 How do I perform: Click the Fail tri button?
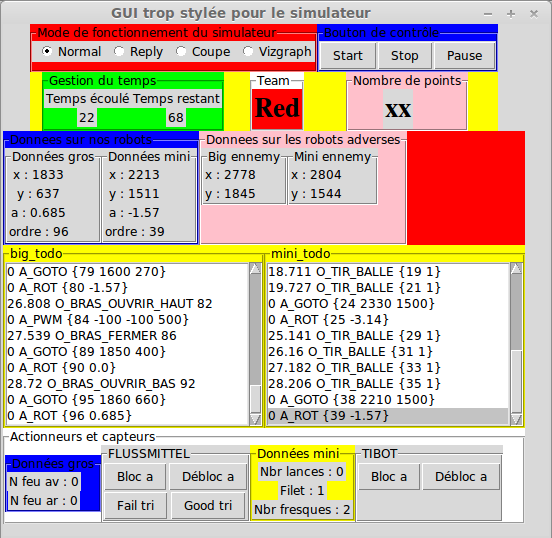pyautogui.click(x=136, y=506)
